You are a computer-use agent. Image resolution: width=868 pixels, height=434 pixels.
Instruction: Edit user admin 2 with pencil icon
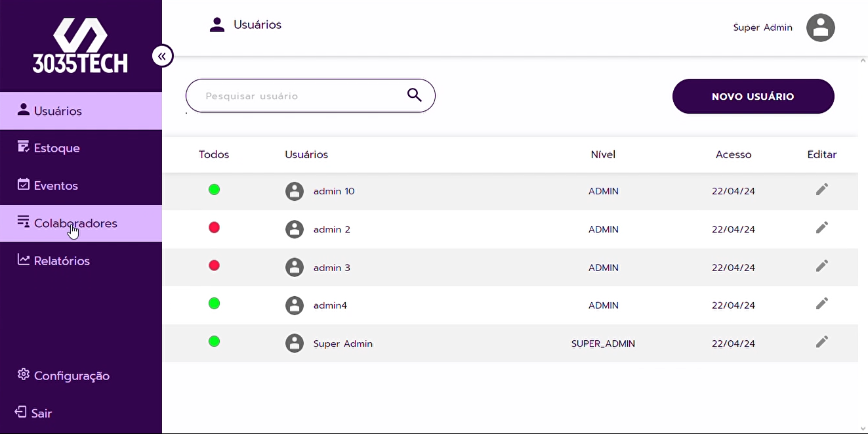click(x=822, y=227)
